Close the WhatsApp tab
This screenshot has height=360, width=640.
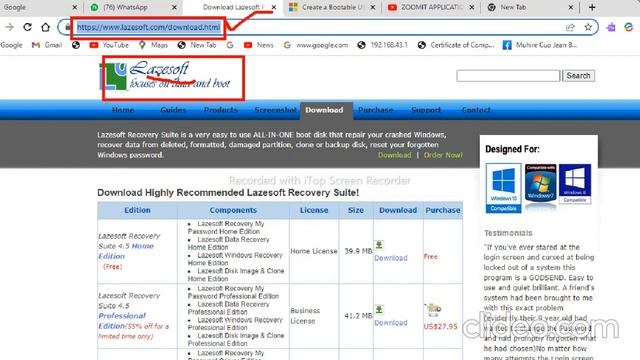tap(174, 7)
